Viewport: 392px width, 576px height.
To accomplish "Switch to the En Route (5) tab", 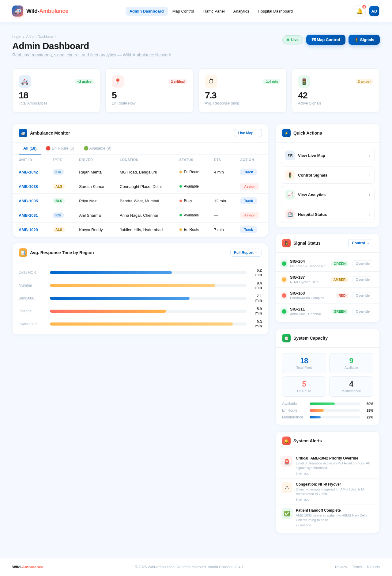I will click(x=60, y=148).
